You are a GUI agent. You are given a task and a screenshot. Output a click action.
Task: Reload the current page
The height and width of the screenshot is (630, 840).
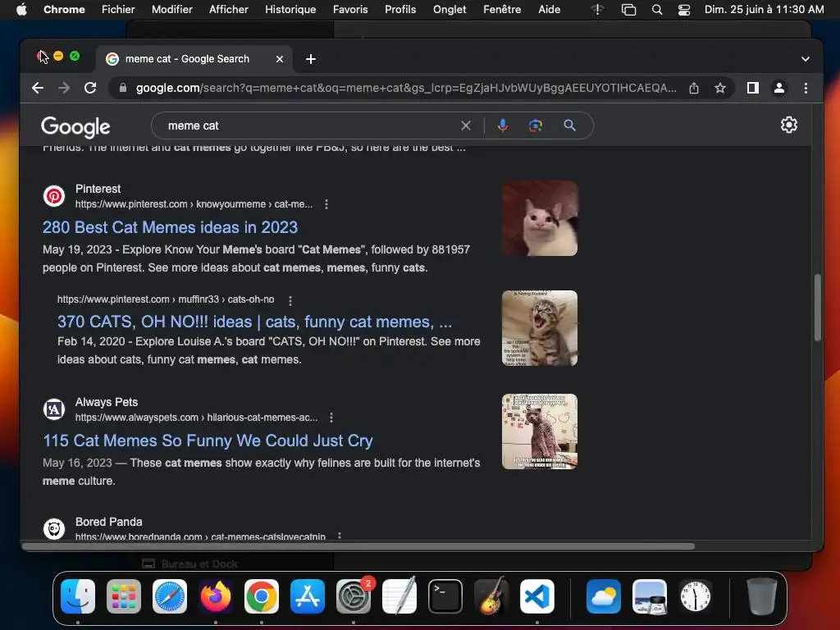pos(90,88)
